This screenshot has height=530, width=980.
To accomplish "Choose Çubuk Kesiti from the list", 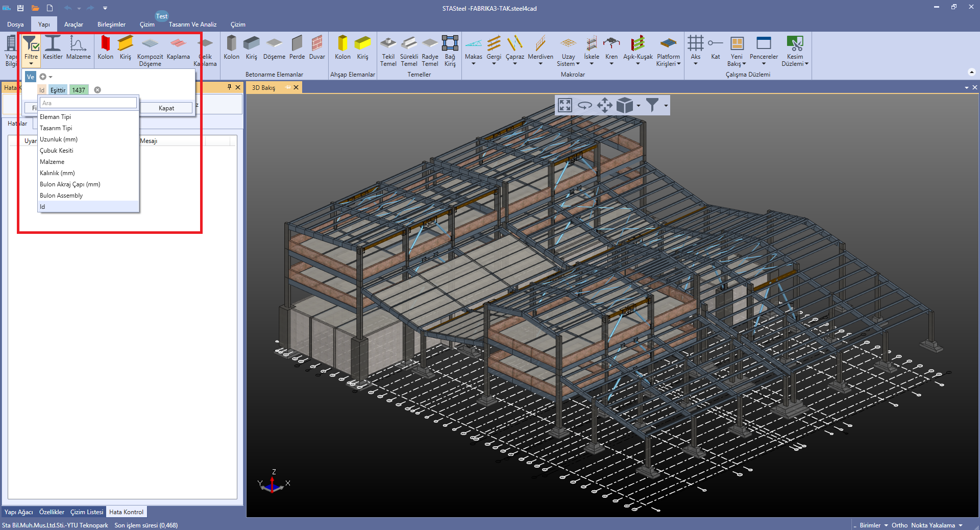I will [x=57, y=151].
